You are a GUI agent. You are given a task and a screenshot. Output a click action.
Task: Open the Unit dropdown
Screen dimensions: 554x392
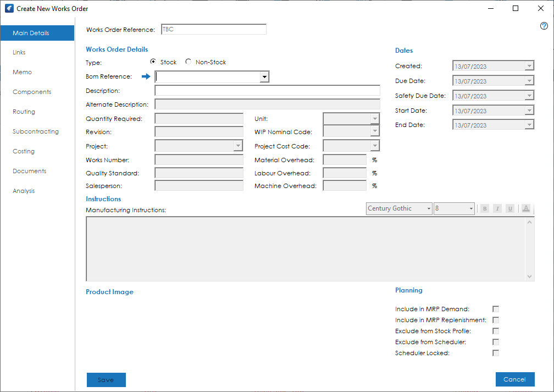click(375, 119)
